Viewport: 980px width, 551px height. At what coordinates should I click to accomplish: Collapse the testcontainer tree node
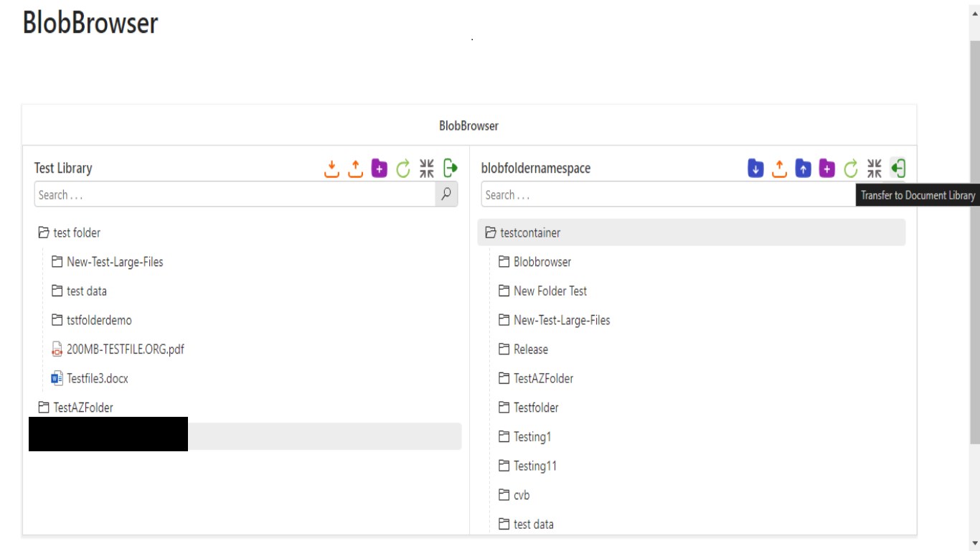pos(491,233)
